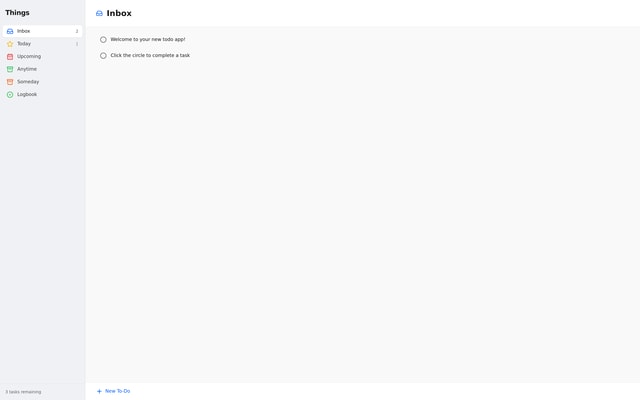Select the Anytime label in the sidebar
This screenshot has width=640, height=400.
pyautogui.click(x=27, y=69)
